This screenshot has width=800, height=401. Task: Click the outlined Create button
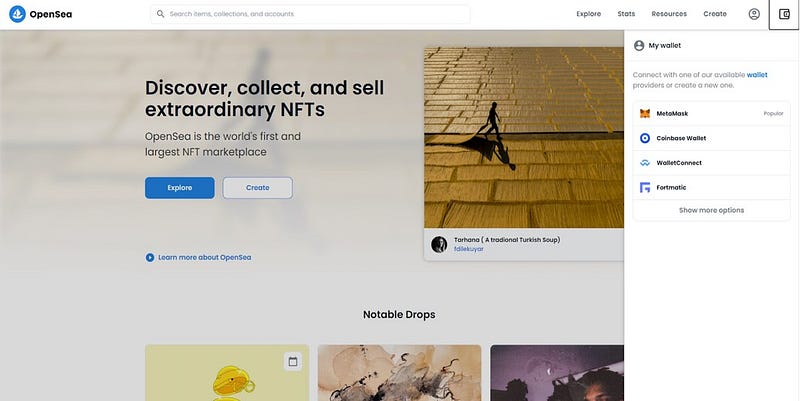[x=258, y=188]
